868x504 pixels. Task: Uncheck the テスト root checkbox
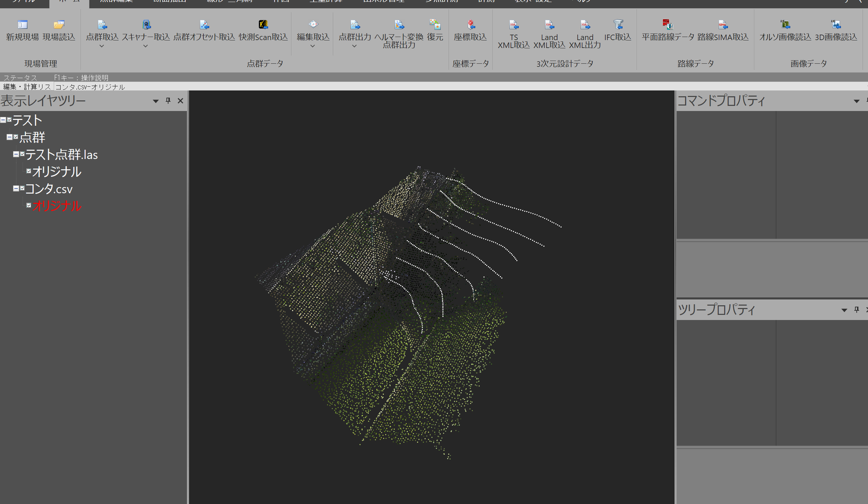[x=9, y=120]
